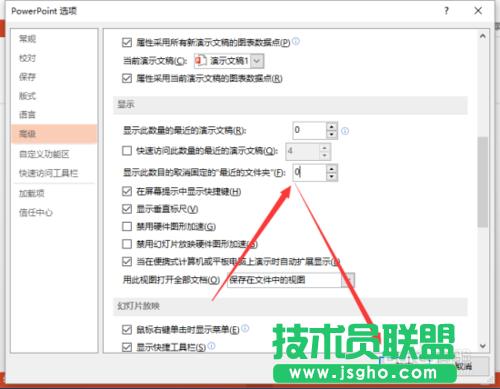Viewport: 500px width, 389px height.
Task: Click down arrow of the 最近的文件夹 spinner
Action: tap(332, 176)
